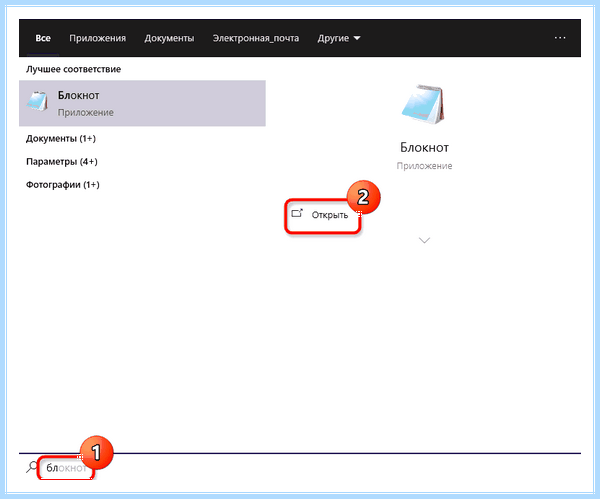This screenshot has width=600, height=499.
Task: Click the large Блокнот icon in preview pane
Action: [423, 104]
